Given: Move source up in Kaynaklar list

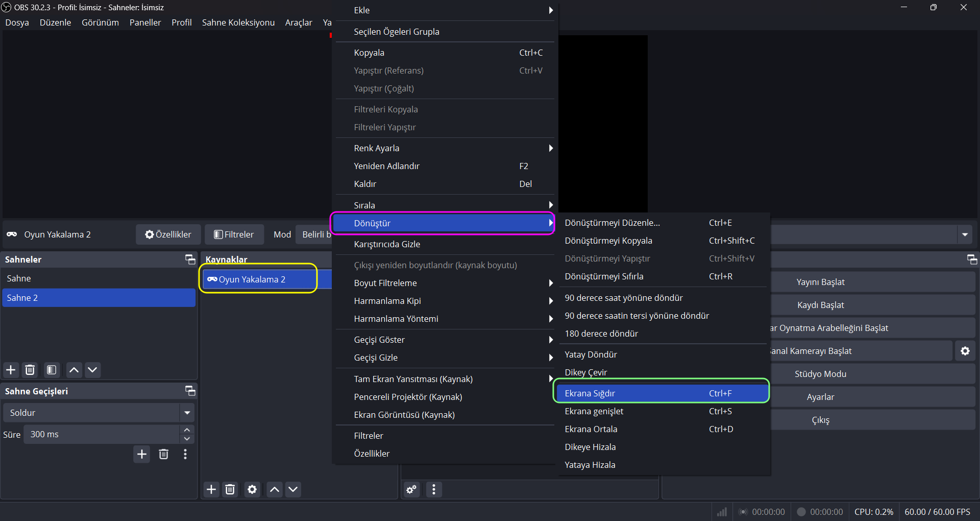Looking at the screenshot, I should point(275,489).
